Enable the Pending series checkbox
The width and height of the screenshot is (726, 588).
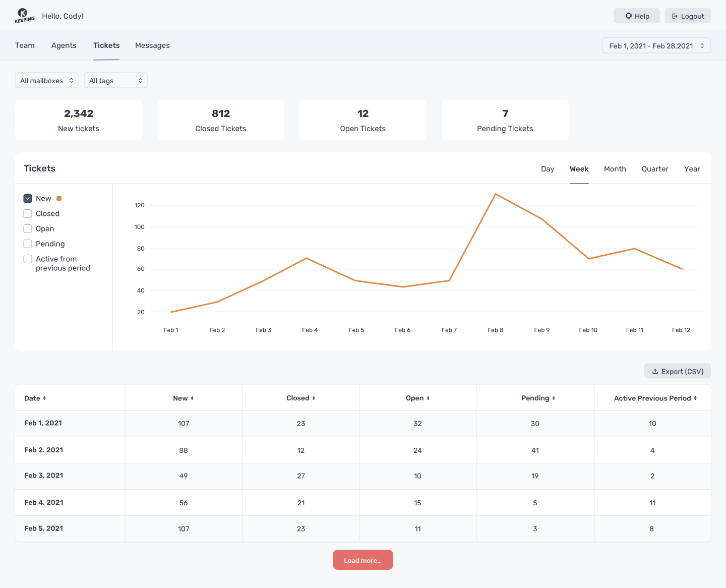(x=28, y=244)
